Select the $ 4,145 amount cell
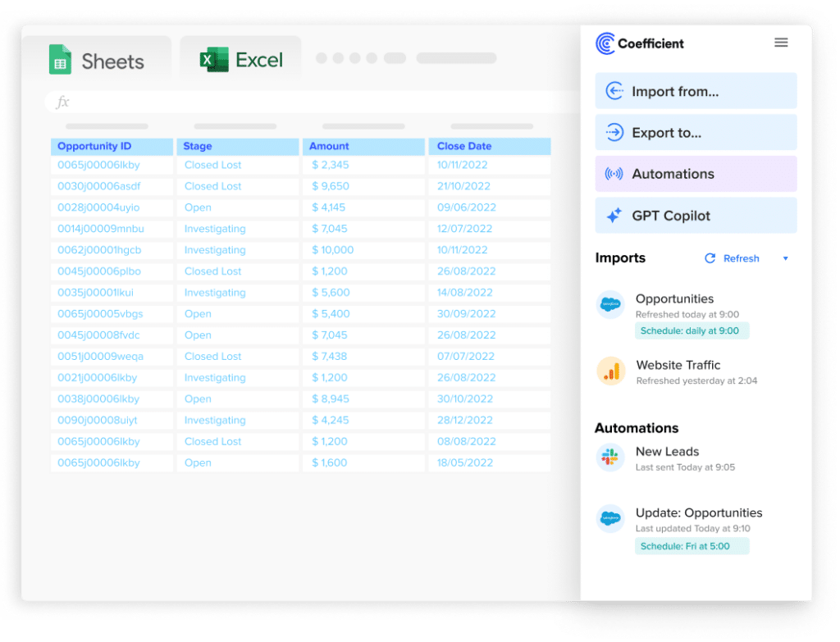Screen dimensions: 840x642 363,207
